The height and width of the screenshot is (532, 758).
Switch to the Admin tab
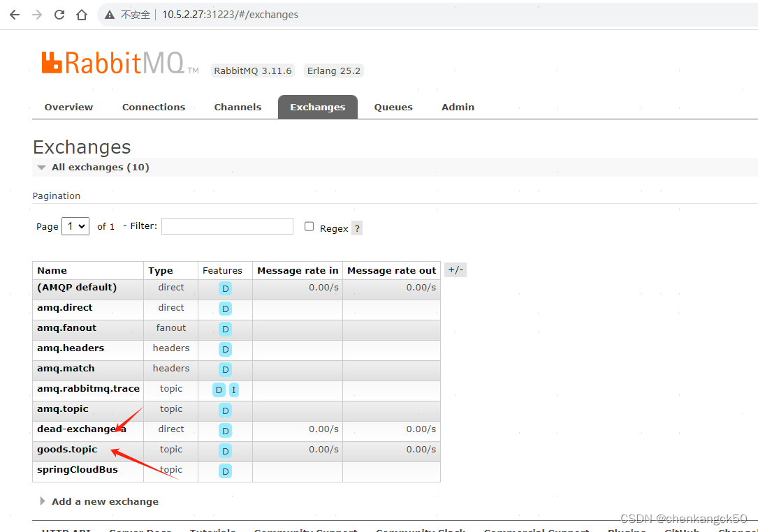tap(458, 107)
